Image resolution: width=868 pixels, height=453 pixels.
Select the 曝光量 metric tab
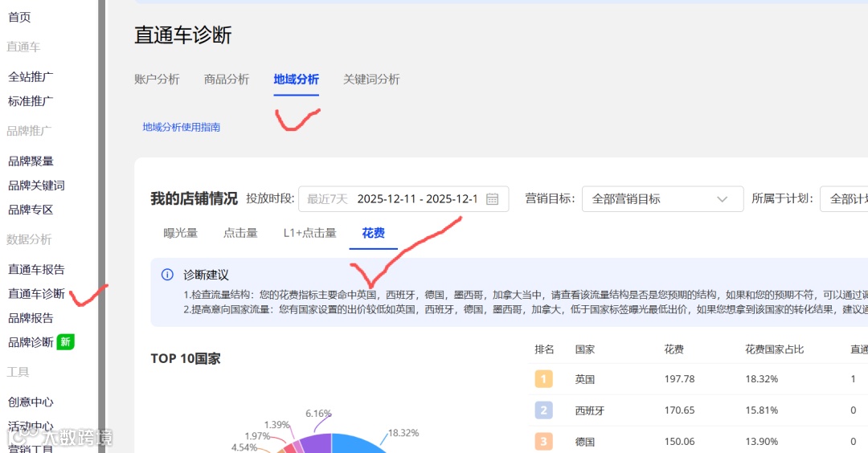tap(181, 233)
